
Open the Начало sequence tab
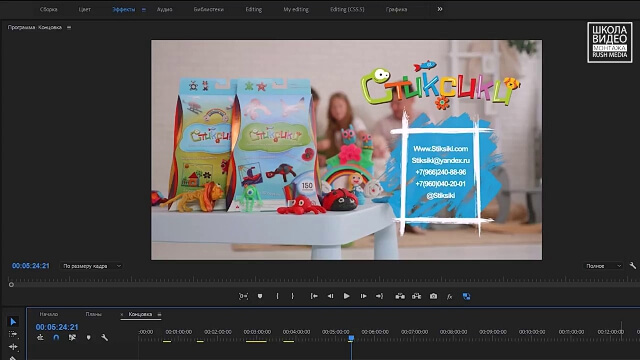tap(49, 314)
